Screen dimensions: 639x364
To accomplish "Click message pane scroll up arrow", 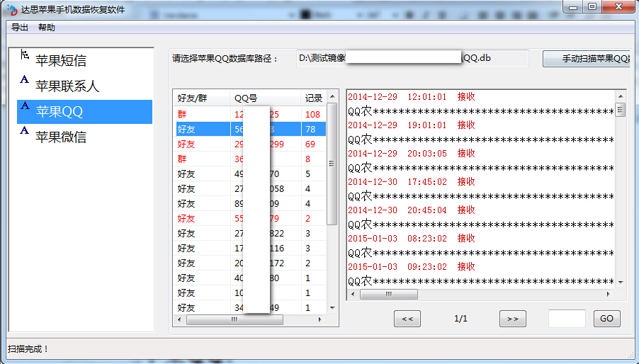I will [621, 96].
